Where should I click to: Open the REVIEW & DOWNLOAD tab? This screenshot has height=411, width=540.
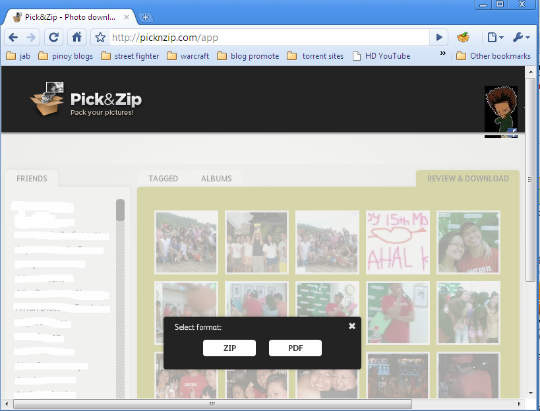tap(468, 178)
